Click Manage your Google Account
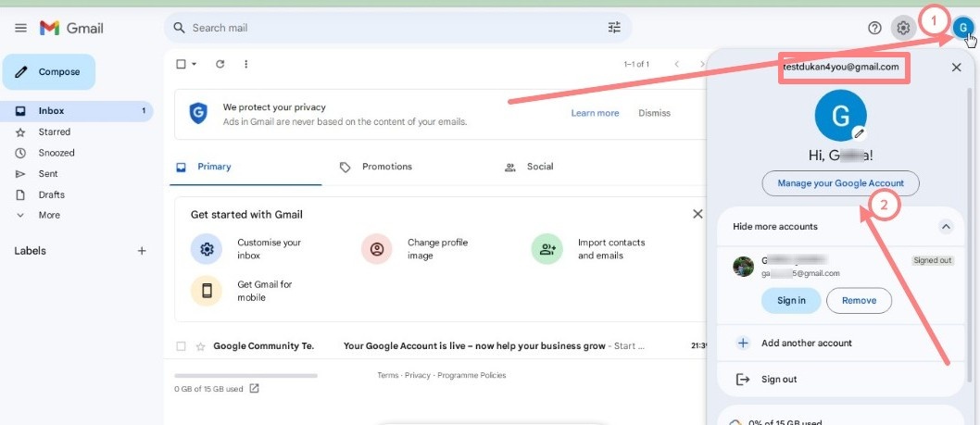980x425 pixels. coord(841,183)
